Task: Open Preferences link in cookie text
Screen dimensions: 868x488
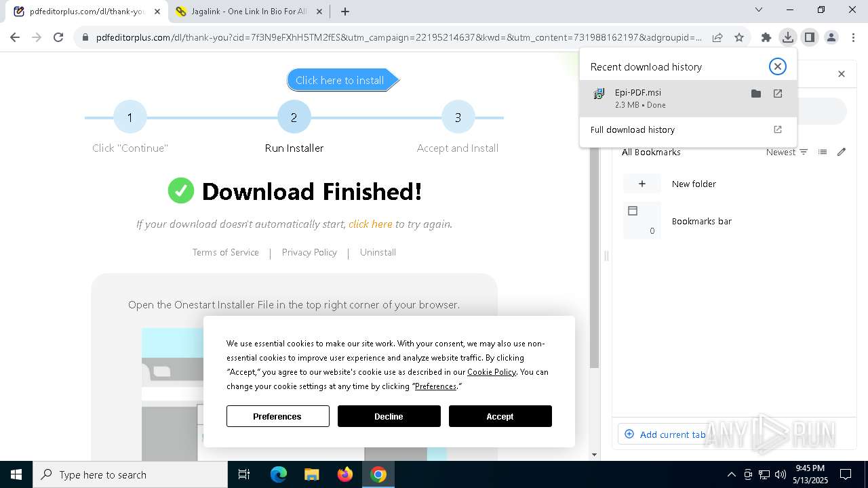Action: pos(435,386)
